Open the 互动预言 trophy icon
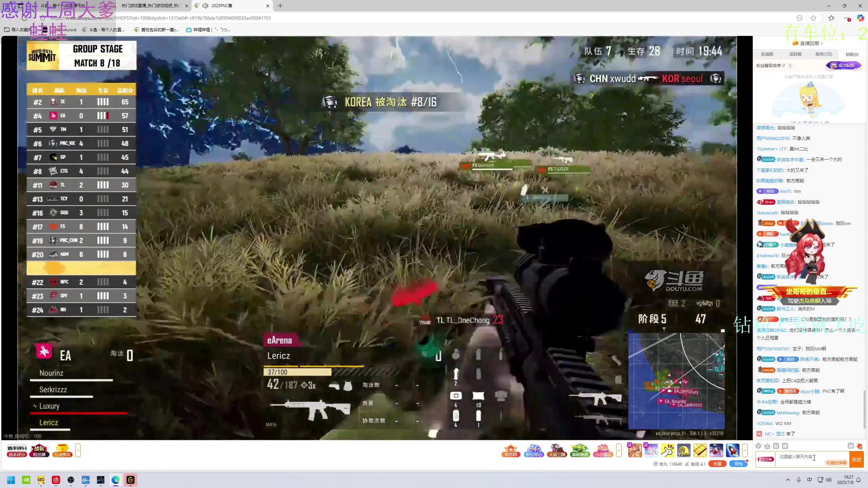The width and height of the screenshot is (868, 488). coord(62,451)
